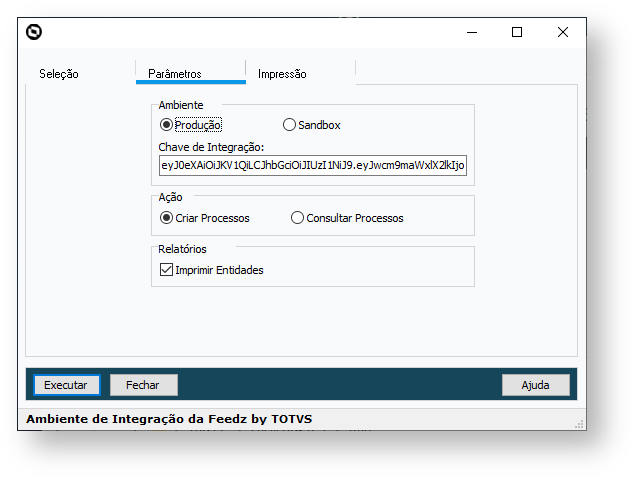635x479 pixels.
Task: Click the TOTVS logo icon in title bar
Action: (x=34, y=32)
